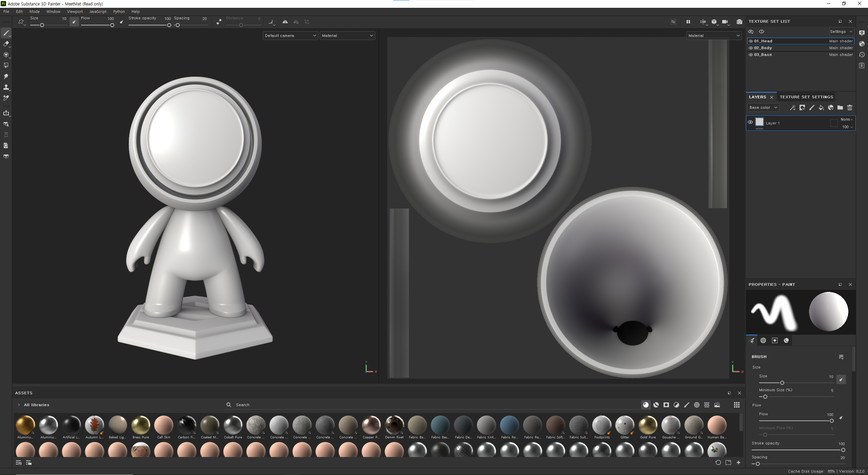
Task: Open the Default camera dropdown
Action: pos(290,36)
